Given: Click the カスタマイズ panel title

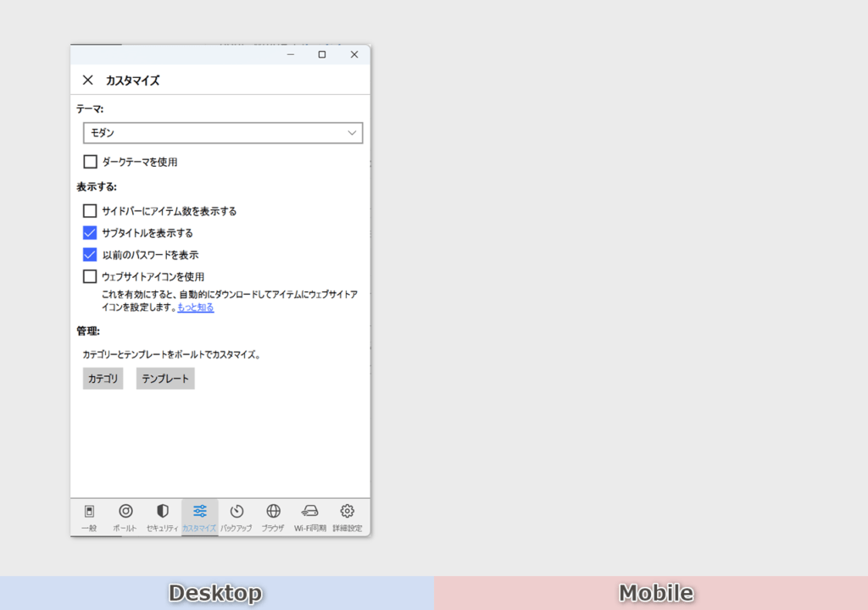Looking at the screenshot, I should click(133, 80).
